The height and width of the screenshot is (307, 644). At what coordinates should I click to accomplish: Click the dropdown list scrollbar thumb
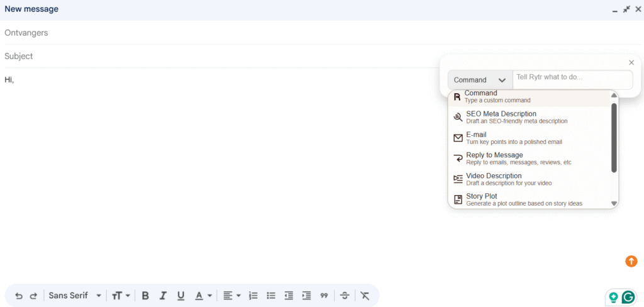(614, 138)
